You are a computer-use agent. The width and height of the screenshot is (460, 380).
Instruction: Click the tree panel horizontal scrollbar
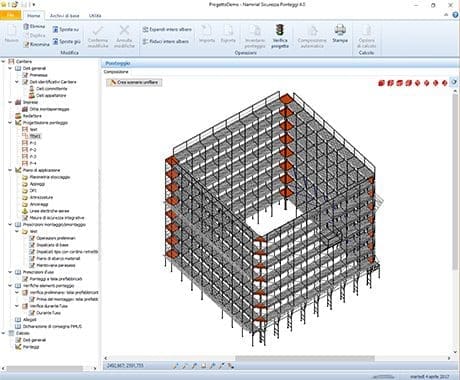45,368
